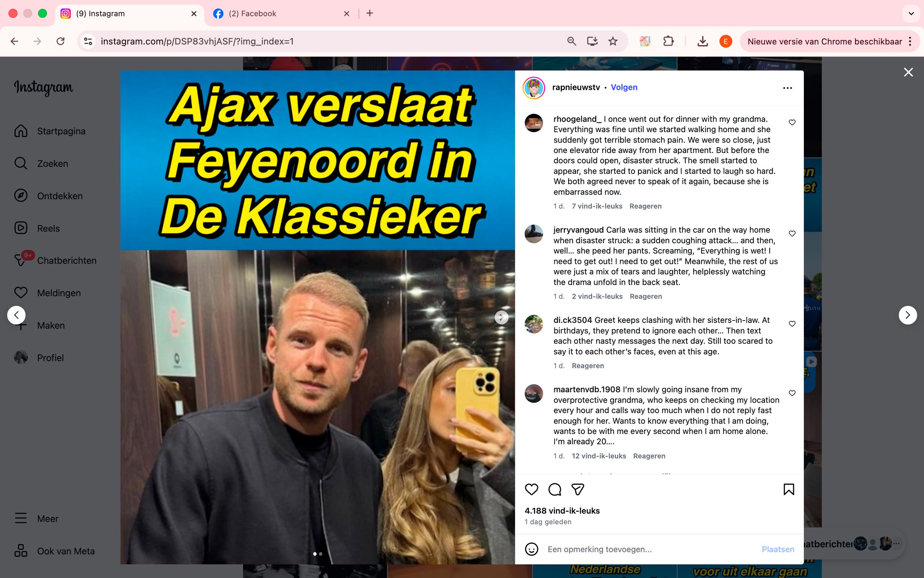
Task: Focus the add-a-comment input field
Action: click(651, 549)
